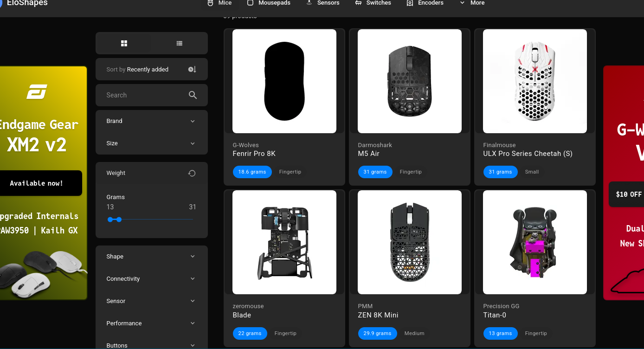Click the 22 grams tag on Blade
Image resolution: width=644 pixels, height=349 pixels.
[250, 333]
